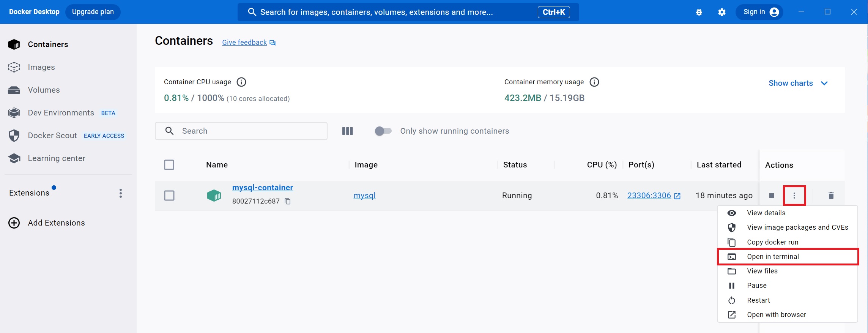Image resolution: width=868 pixels, height=333 pixels.
Task: Open port 23306:3306 link
Action: (654, 196)
